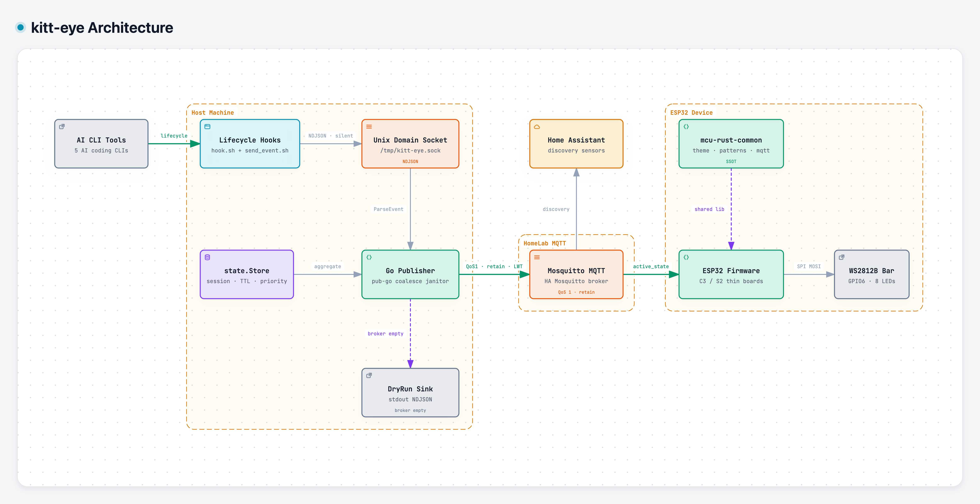Click the Host Machine group label
Viewport: 980px width, 504px height.
pos(213,113)
